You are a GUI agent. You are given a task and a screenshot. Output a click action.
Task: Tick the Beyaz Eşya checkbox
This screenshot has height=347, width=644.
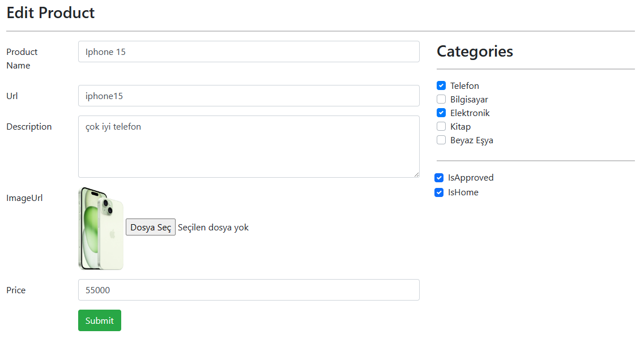[x=441, y=140]
